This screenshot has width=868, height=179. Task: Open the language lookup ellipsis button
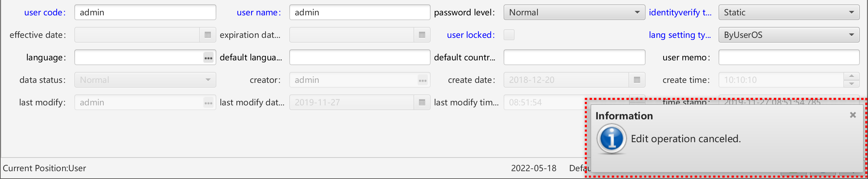click(x=208, y=58)
